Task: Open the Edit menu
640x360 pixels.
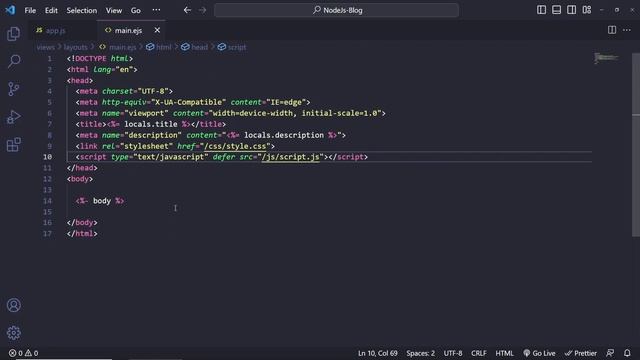Action: pos(51,10)
